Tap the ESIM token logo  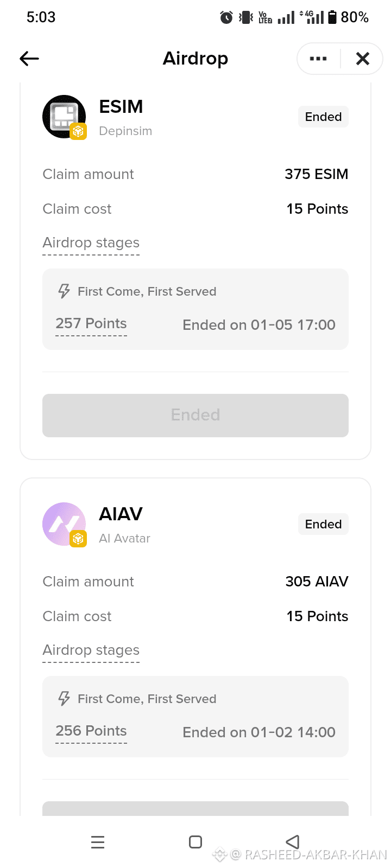(x=64, y=117)
